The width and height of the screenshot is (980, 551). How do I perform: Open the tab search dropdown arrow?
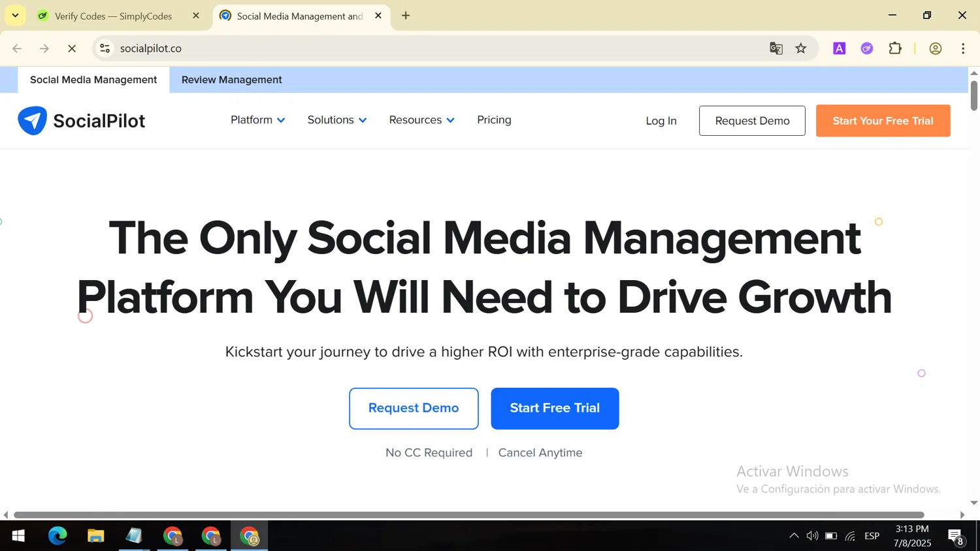[x=15, y=15]
